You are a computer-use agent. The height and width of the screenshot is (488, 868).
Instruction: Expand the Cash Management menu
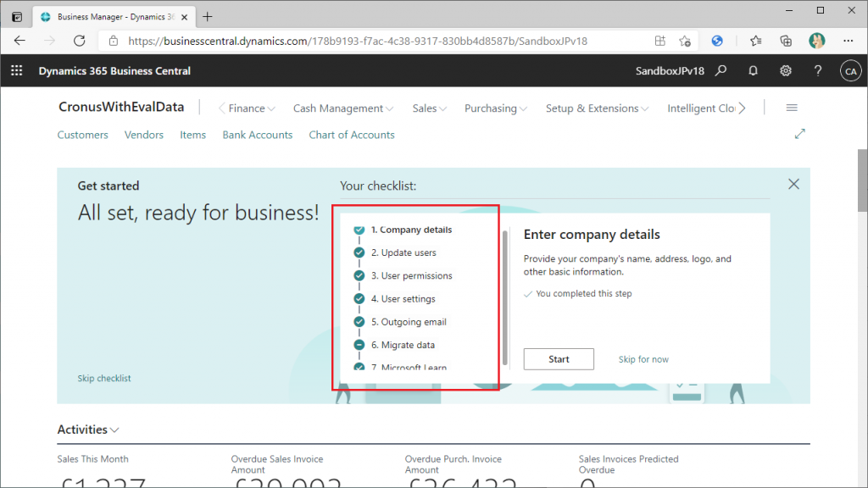[343, 108]
